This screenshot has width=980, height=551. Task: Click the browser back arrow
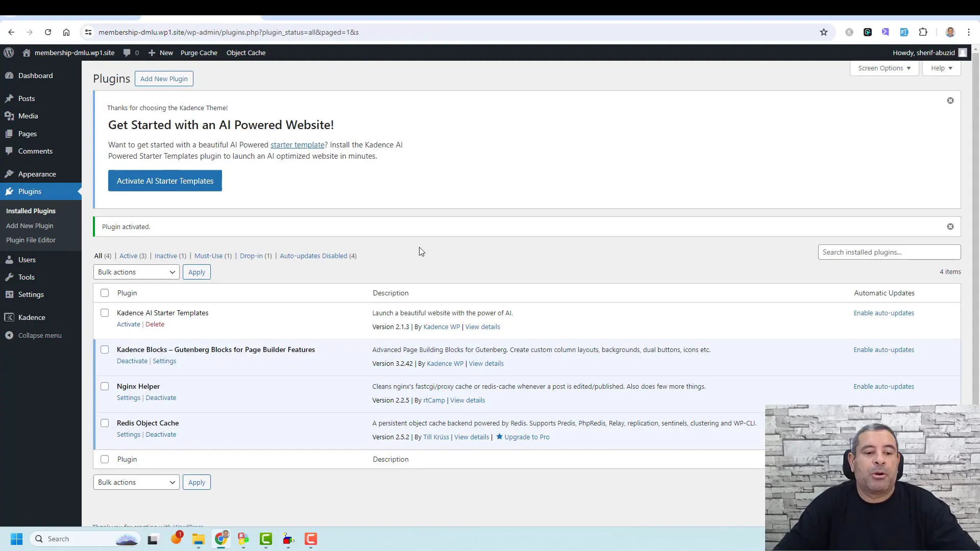(x=11, y=32)
